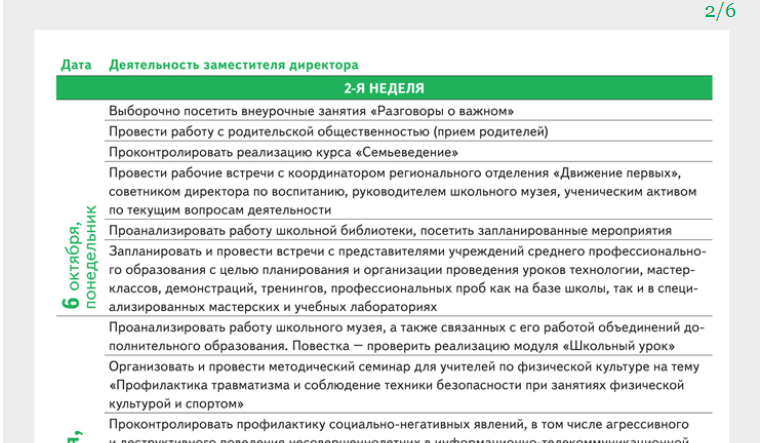Select the «Семьеведение» course row
Screen dimensions: 765x443
click(283, 152)
